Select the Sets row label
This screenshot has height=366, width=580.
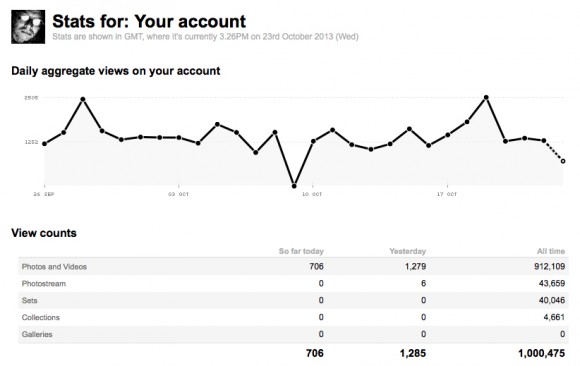pyautogui.click(x=30, y=300)
